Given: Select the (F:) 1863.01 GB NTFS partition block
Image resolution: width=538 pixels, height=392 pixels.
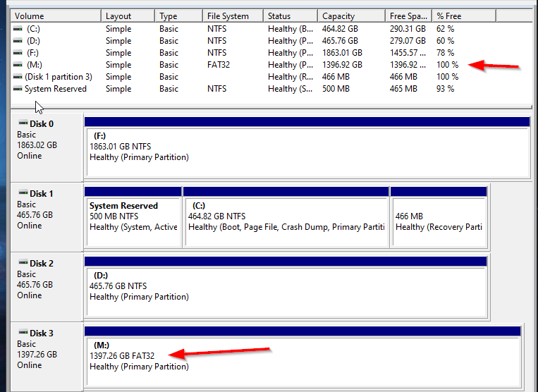Looking at the screenshot, I should (307, 147).
